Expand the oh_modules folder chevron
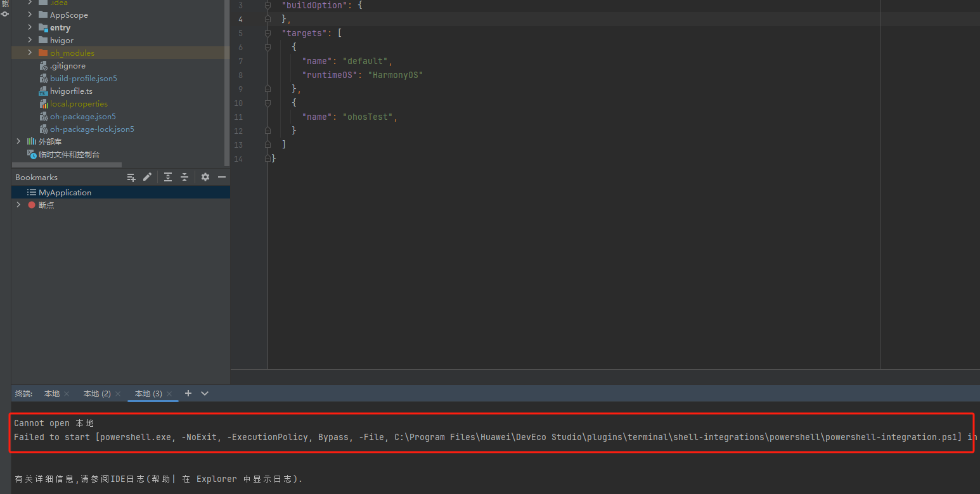Screen dimensions: 980x494 (x=30, y=53)
